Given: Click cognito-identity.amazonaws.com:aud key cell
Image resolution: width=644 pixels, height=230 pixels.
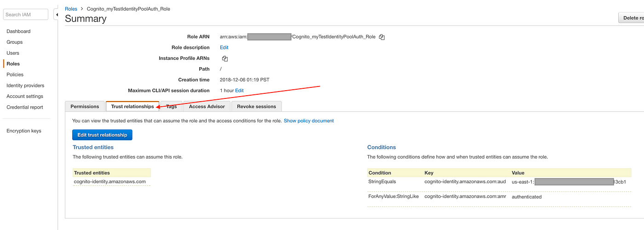Looking at the screenshot, I should (x=465, y=182).
